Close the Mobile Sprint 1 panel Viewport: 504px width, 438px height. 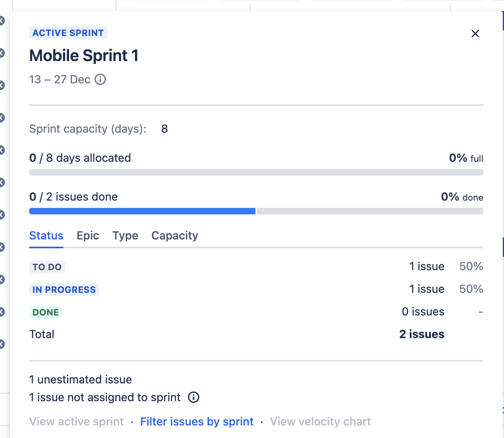[475, 34]
